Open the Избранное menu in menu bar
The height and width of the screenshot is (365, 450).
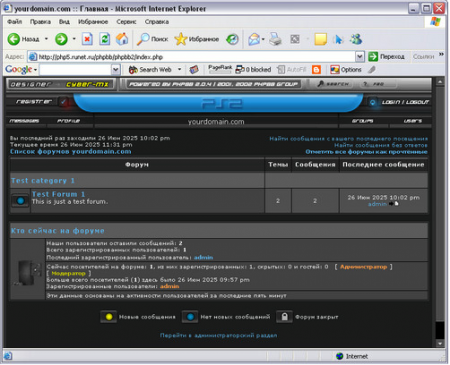(93, 22)
